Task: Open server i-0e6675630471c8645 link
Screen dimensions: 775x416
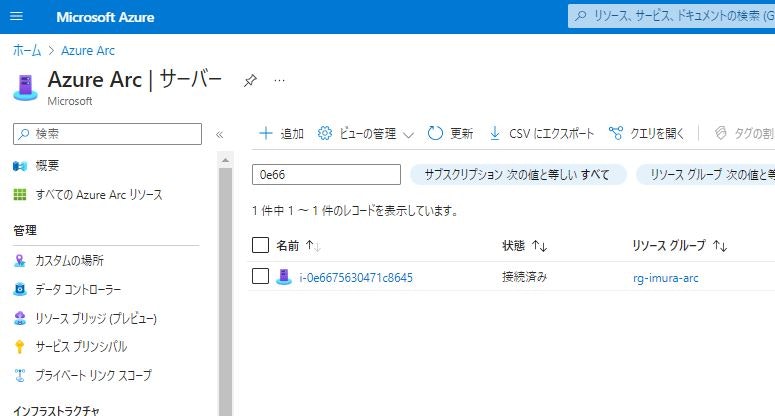Action: 356,278
